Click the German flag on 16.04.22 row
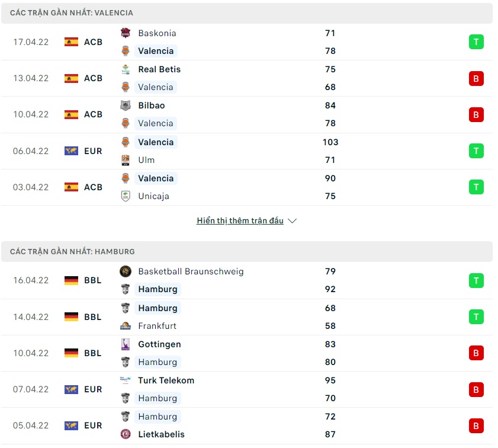The height and width of the screenshot is (448, 498). [x=71, y=280]
